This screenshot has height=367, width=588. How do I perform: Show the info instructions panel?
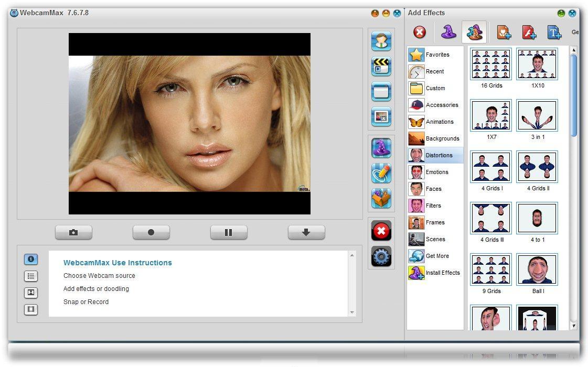pos(31,259)
